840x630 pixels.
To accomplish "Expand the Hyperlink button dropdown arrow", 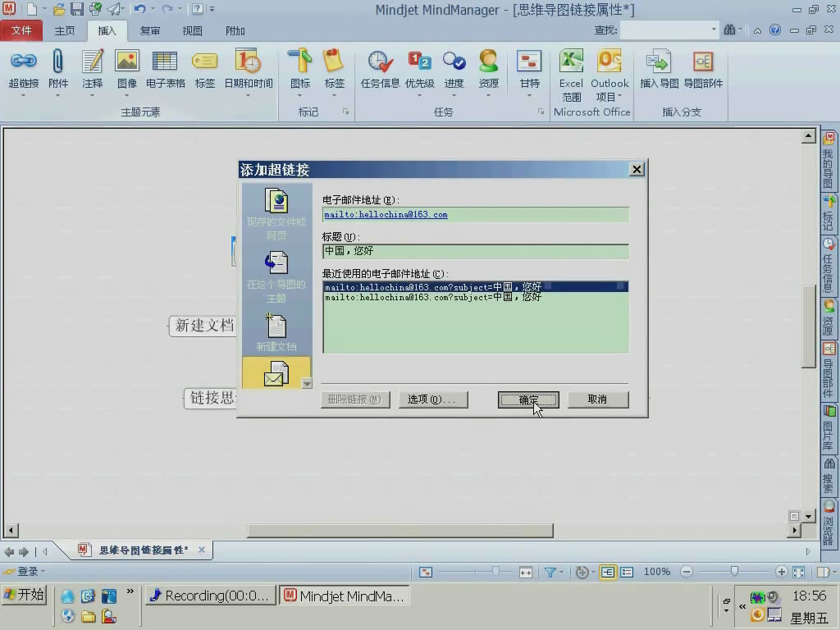I will 23,96.
